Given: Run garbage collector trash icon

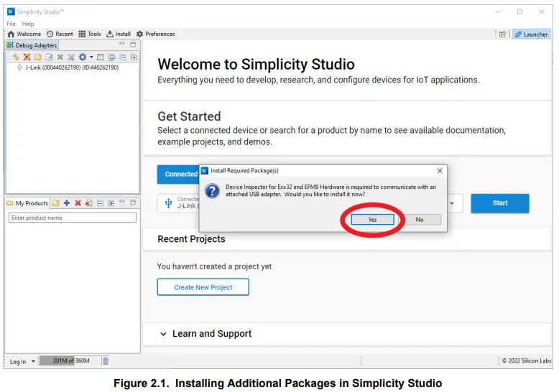Looking at the screenshot, I should point(106,361).
